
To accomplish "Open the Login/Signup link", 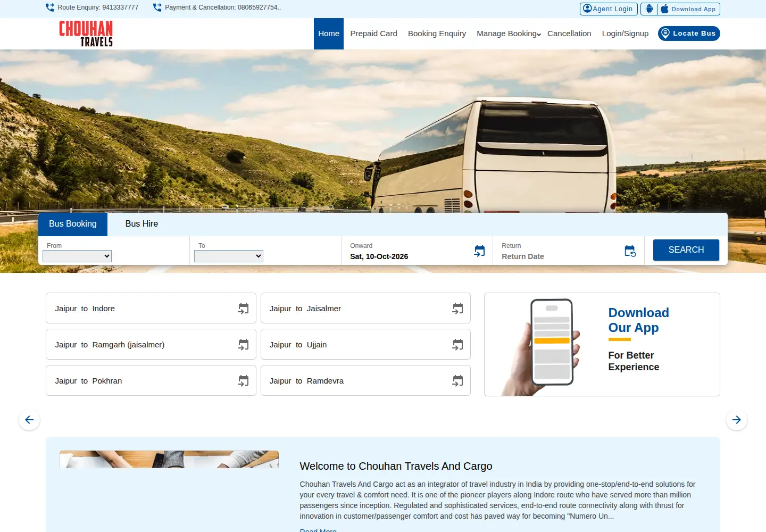I will [625, 34].
